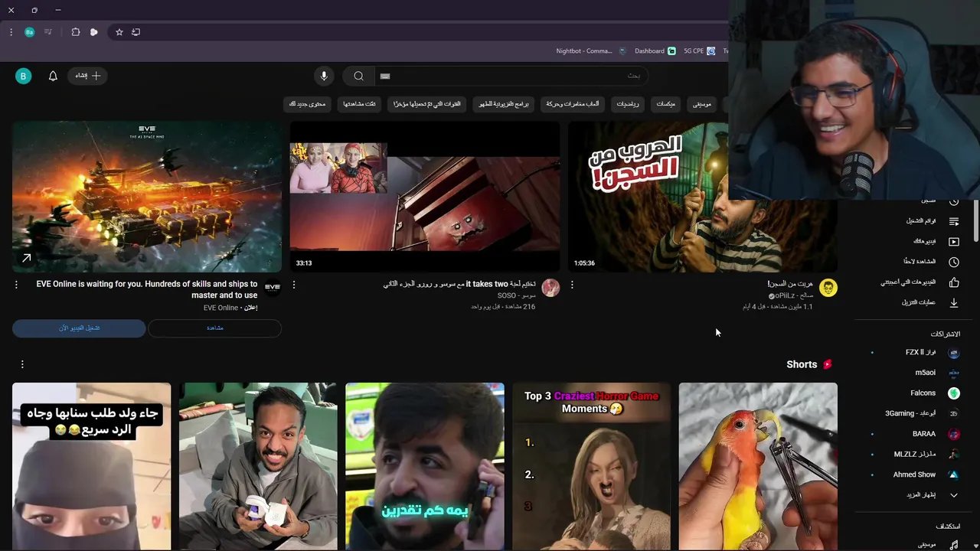
Task: Click the Shorts section heading
Action: (x=802, y=364)
